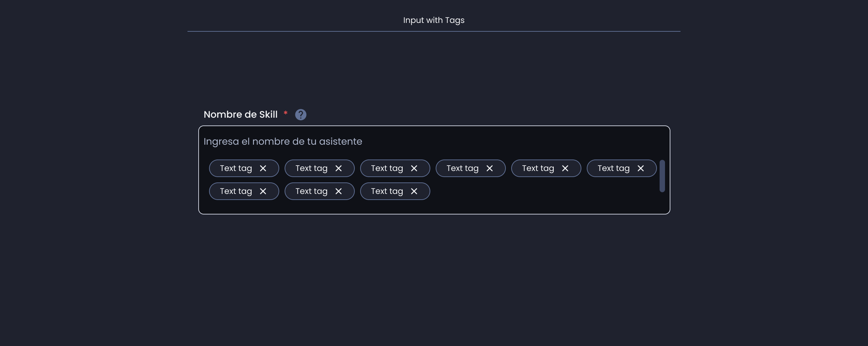Click the Ingresa el nombre placeholder field
The width and height of the screenshot is (868, 346).
point(283,141)
